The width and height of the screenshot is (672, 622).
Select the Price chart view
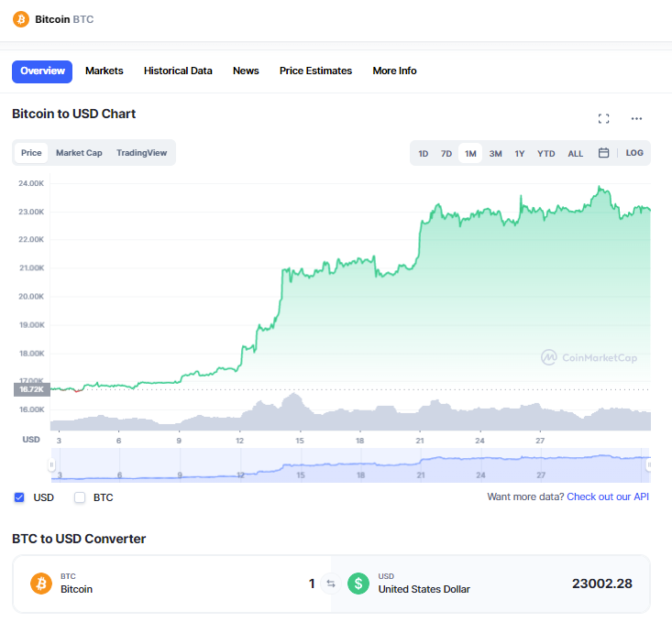point(31,153)
